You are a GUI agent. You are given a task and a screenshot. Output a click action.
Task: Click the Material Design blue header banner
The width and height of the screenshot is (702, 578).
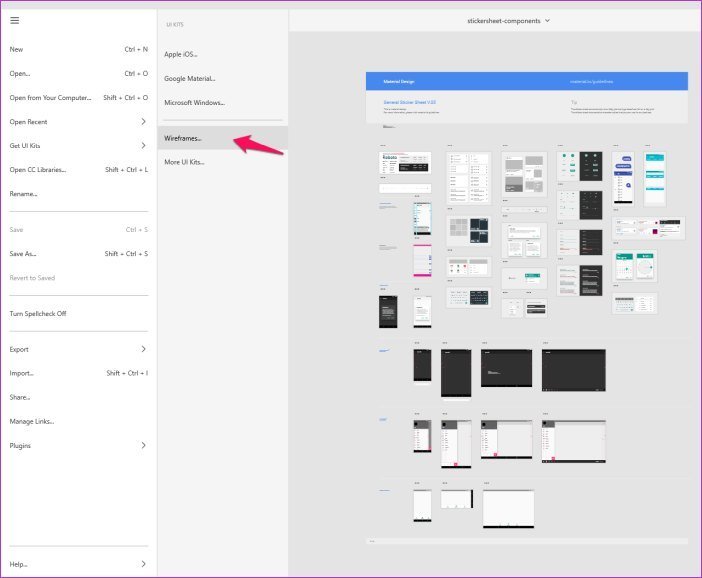(526, 81)
